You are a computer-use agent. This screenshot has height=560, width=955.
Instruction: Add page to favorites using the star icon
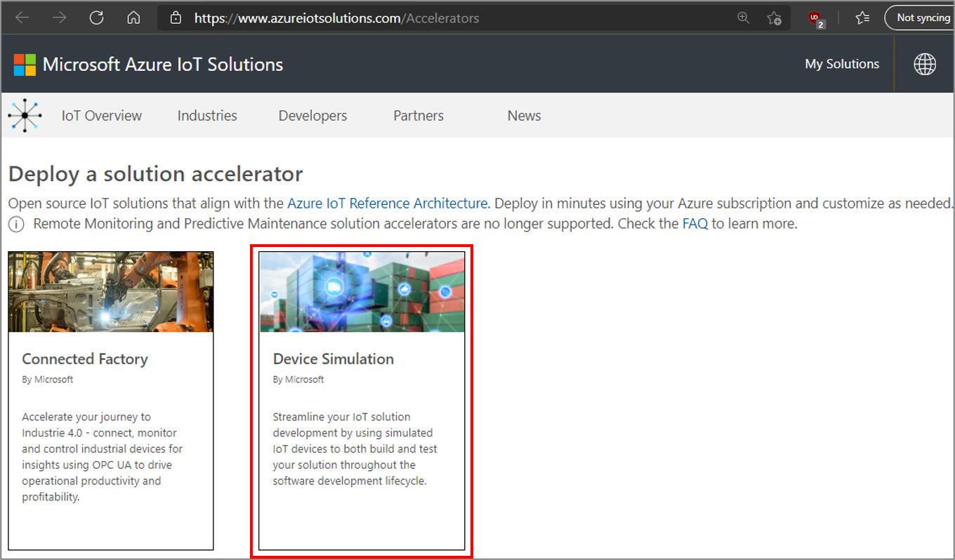[774, 18]
